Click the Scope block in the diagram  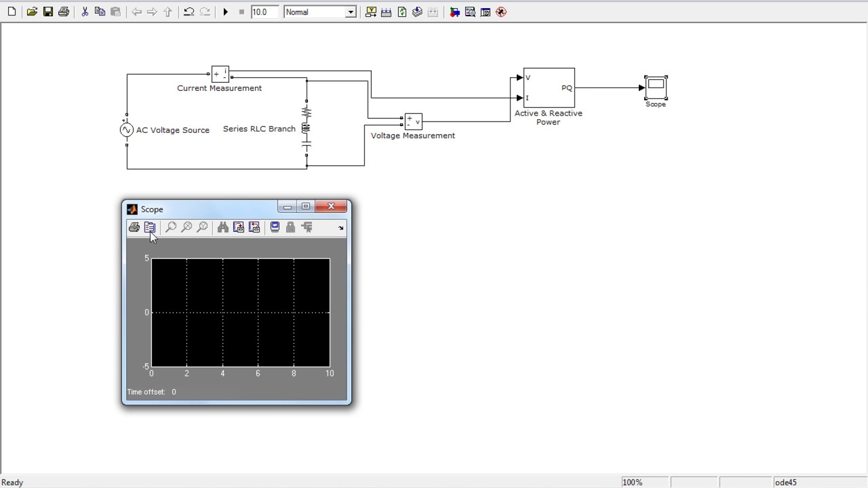pyautogui.click(x=656, y=87)
